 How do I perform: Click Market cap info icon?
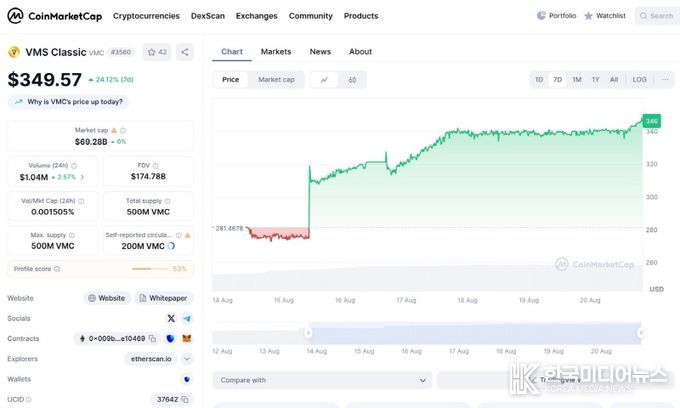pos(123,130)
